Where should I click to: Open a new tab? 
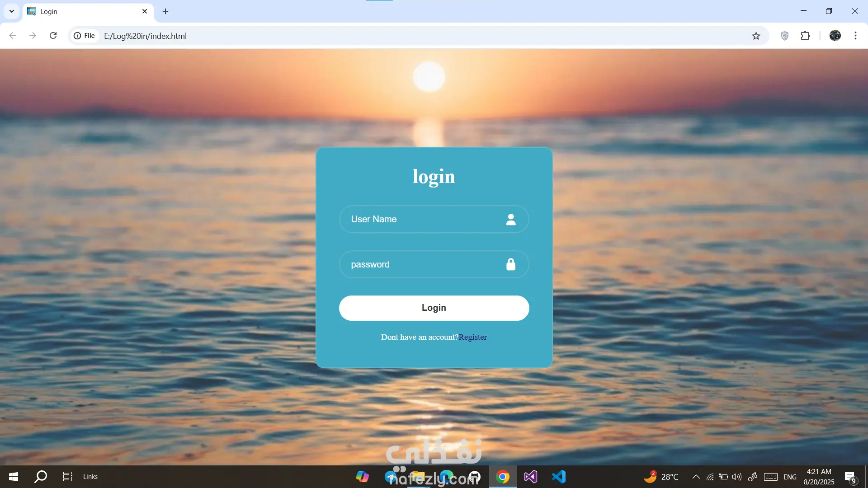tap(165, 11)
